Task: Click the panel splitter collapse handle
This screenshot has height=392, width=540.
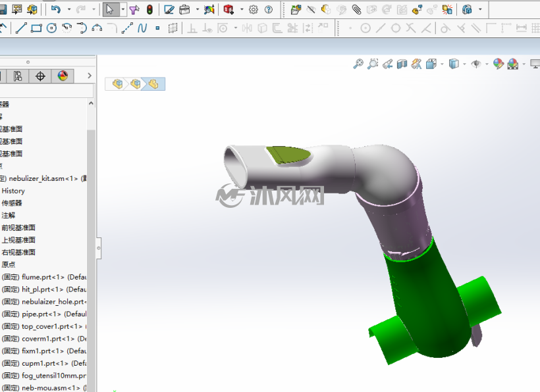Action: 99,248
